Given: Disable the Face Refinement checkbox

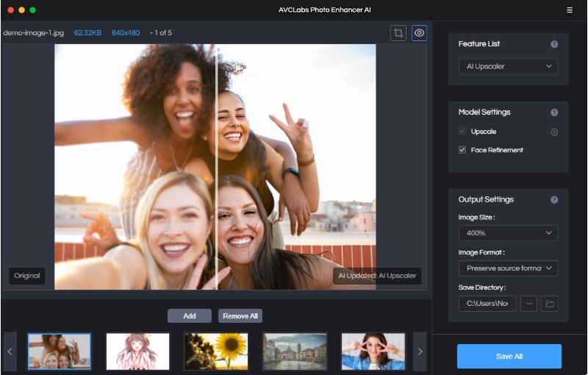Looking at the screenshot, I should pos(462,149).
